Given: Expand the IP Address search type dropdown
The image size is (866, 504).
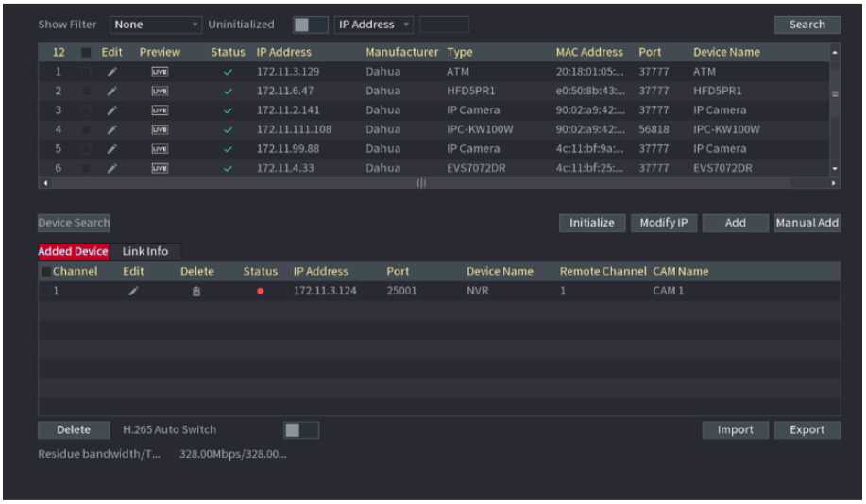Looking at the screenshot, I should click(375, 25).
